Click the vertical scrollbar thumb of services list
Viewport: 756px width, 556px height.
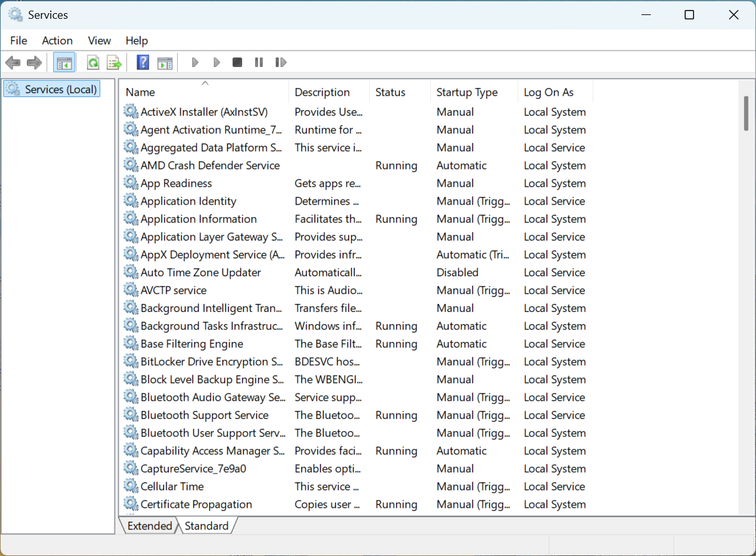click(x=746, y=113)
